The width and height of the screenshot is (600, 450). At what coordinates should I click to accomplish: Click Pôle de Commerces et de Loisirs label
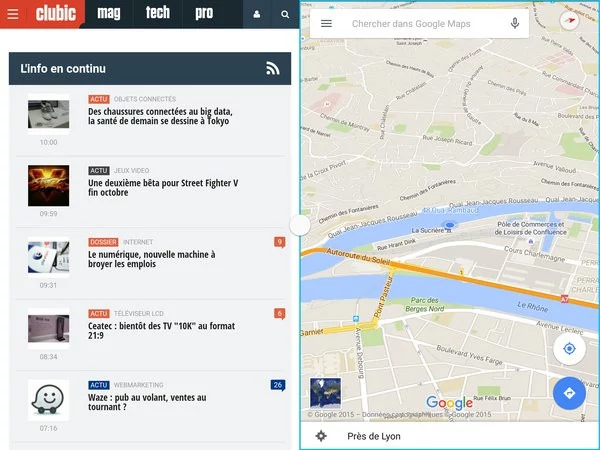click(530, 228)
